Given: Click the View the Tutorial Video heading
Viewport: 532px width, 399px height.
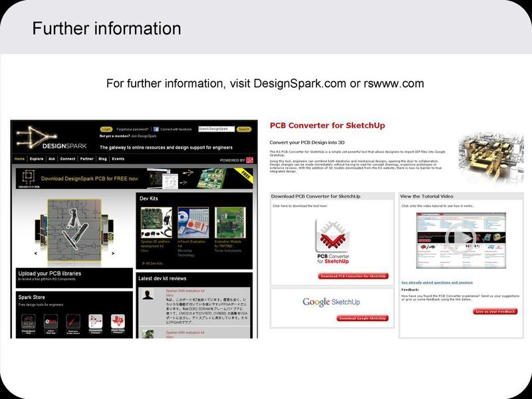Looking at the screenshot, I should point(426,196).
